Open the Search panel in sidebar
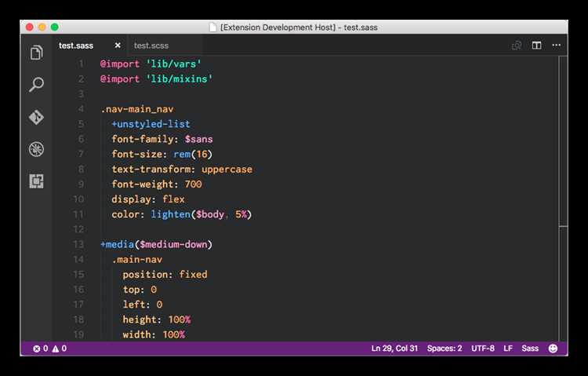Screen dimensions: 588x376 [x=36, y=85]
